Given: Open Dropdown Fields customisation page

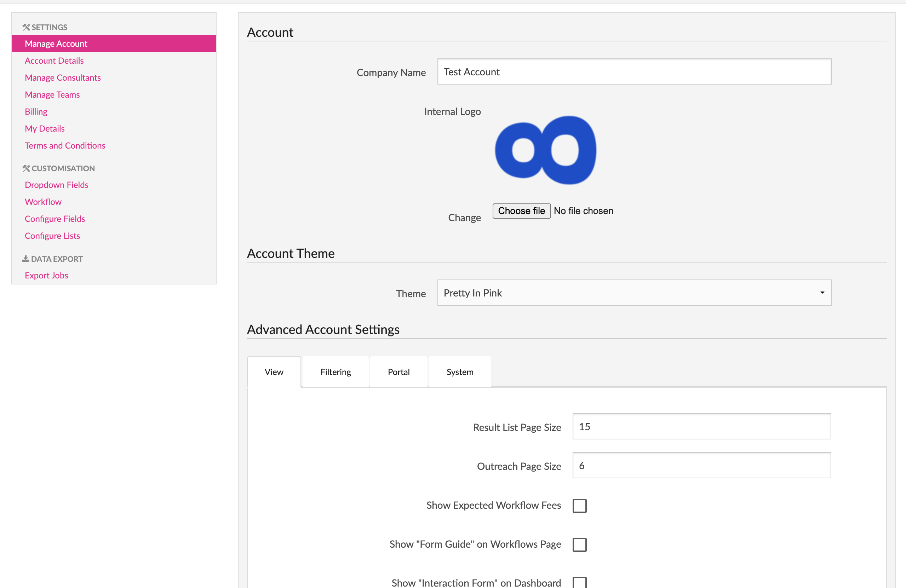Looking at the screenshot, I should click(56, 185).
